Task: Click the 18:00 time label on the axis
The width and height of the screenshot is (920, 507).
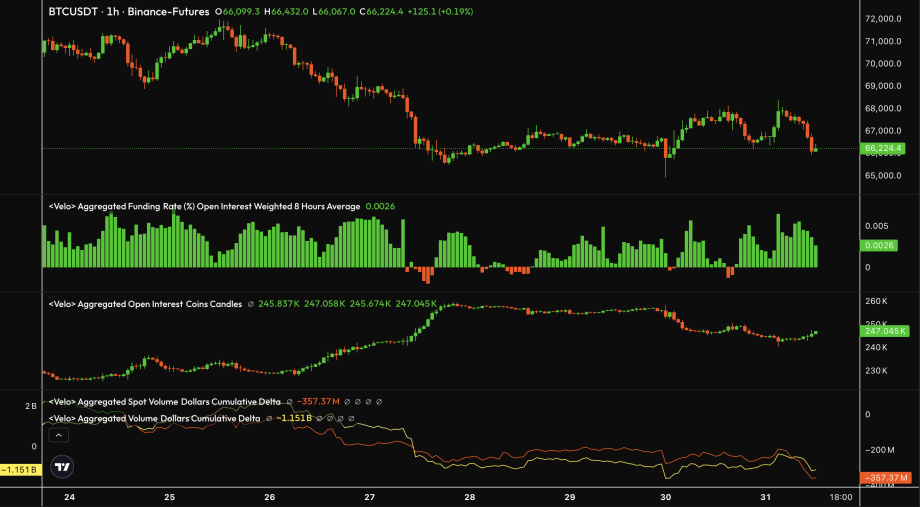Action: pyautogui.click(x=841, y=496)
